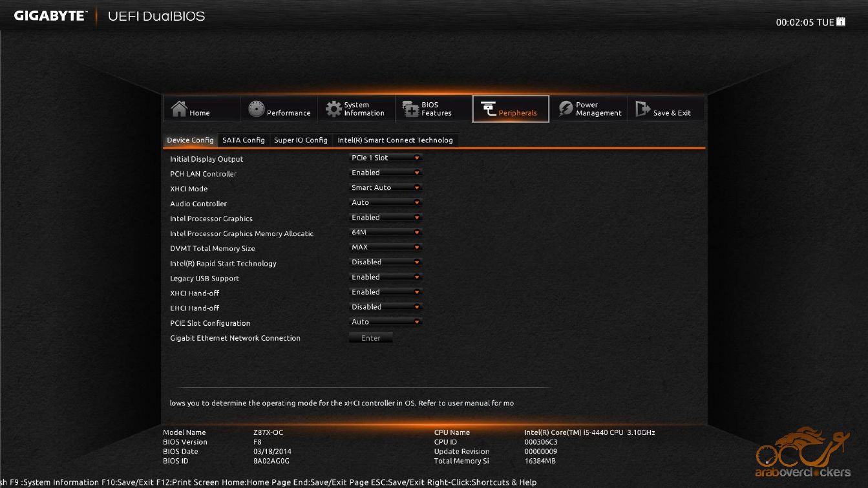Click the Save & Exit door icon
Image resolution: width=868 pixels, height=488 pixels.
tap(642, 109)
